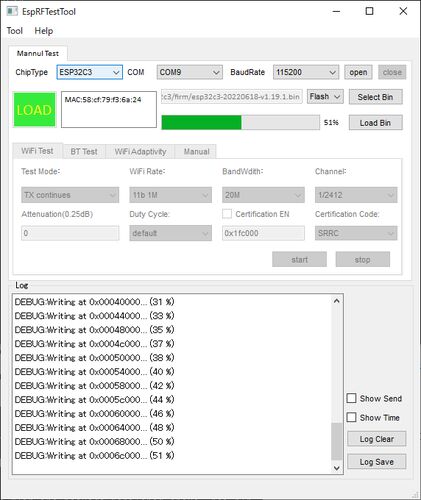Screen dimensions: 421x500
Task: Minimize the EspRFTestTool window
Action: (x=337, y=12)
